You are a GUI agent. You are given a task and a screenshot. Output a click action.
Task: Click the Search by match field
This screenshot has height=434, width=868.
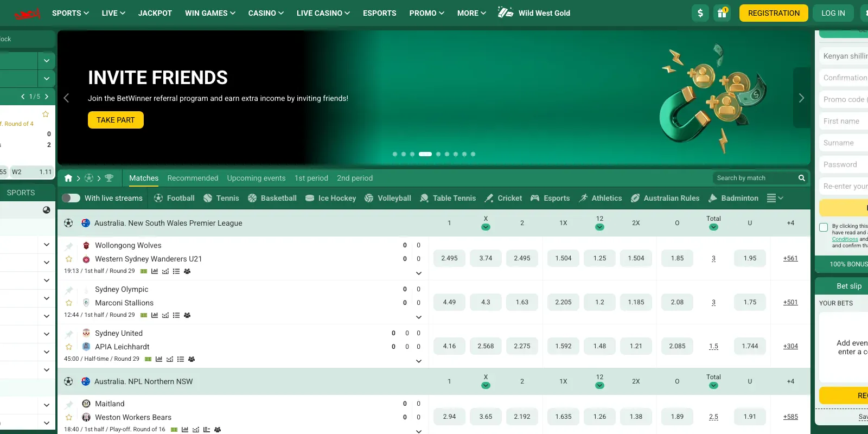pos(754,178)
